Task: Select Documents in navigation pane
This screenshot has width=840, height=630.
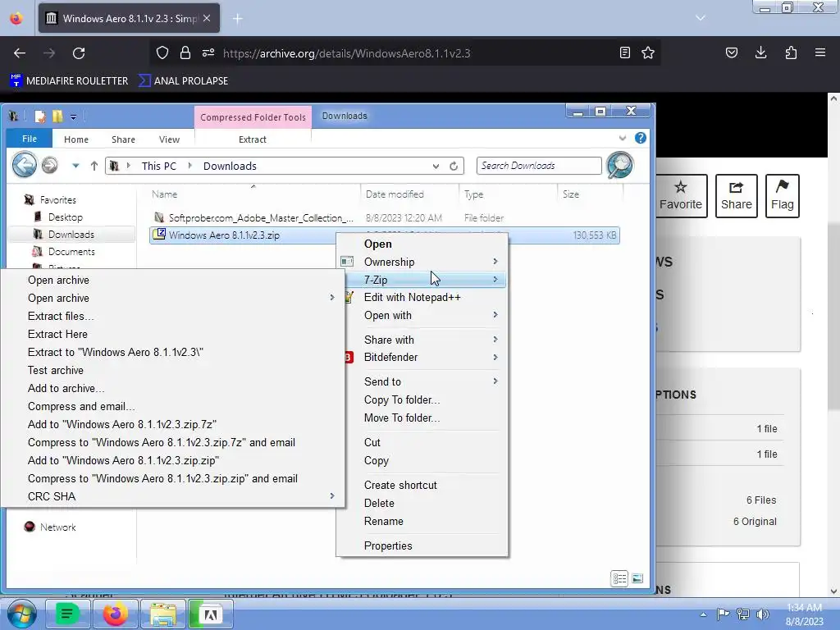Action: [71, 251]
